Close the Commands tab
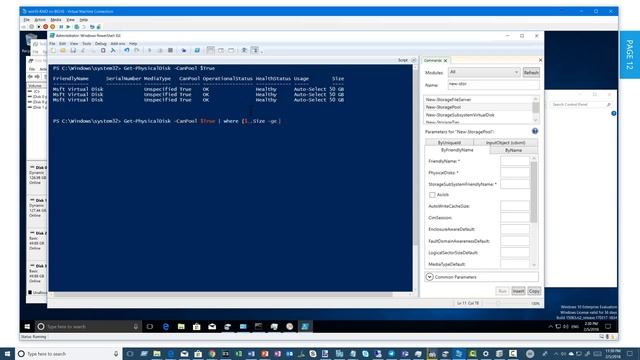Screen dimensions: 640x360 pos(445,60)
